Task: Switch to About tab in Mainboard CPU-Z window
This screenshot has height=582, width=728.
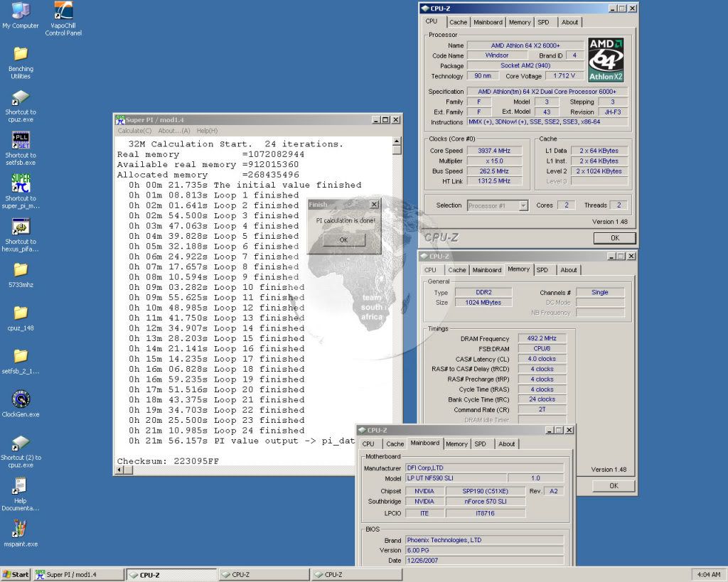Action: pos(506,444)
